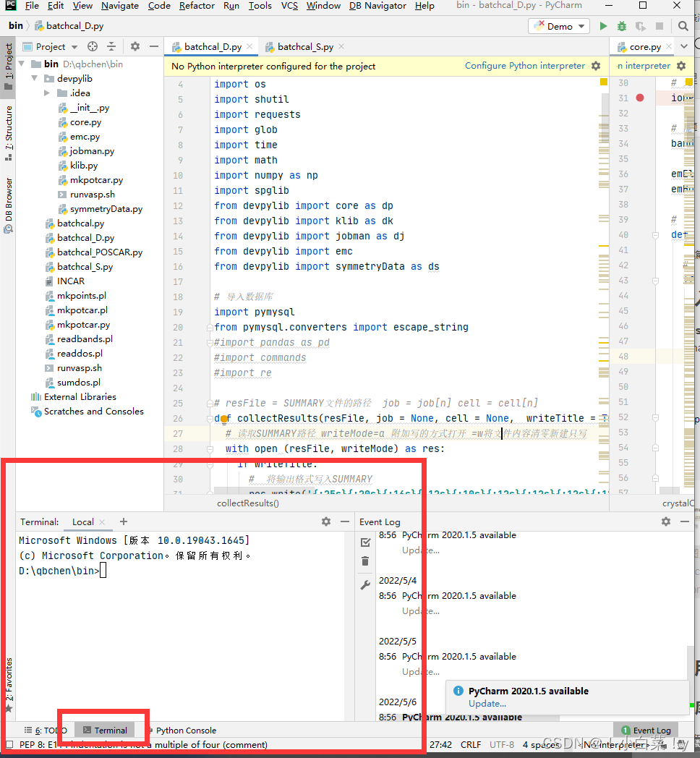Image resolution: width=700 pixels, height=758 pixels.
Task: Add a new terminal session tab
Action: pyautogui.click(x=124, y=521)
